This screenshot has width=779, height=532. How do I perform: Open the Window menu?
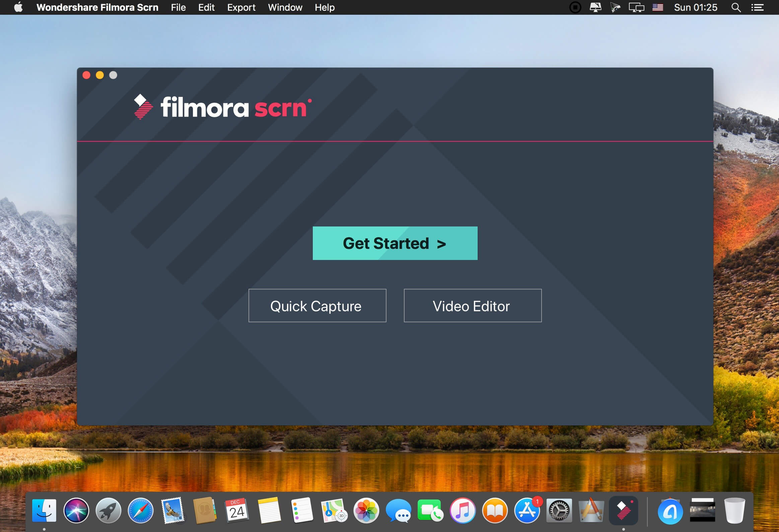click(285, 7)
